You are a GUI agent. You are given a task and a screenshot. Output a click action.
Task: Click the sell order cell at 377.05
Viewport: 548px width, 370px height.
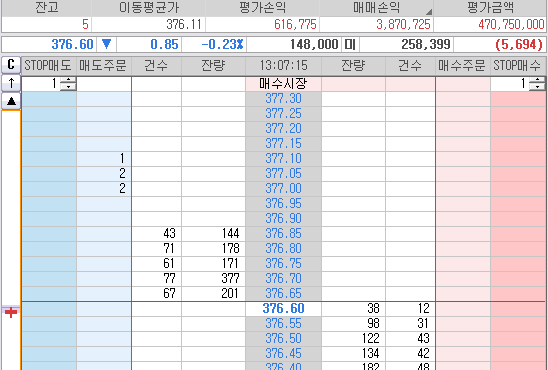pyautogui.click(x=104, y=174)
